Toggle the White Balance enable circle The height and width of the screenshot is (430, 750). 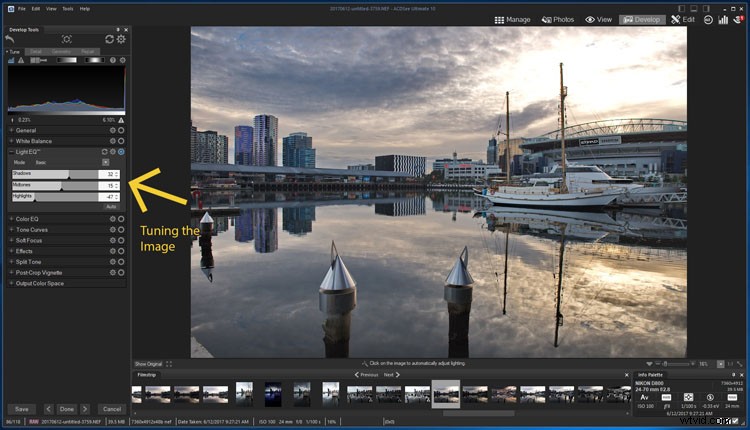(121, 141)
